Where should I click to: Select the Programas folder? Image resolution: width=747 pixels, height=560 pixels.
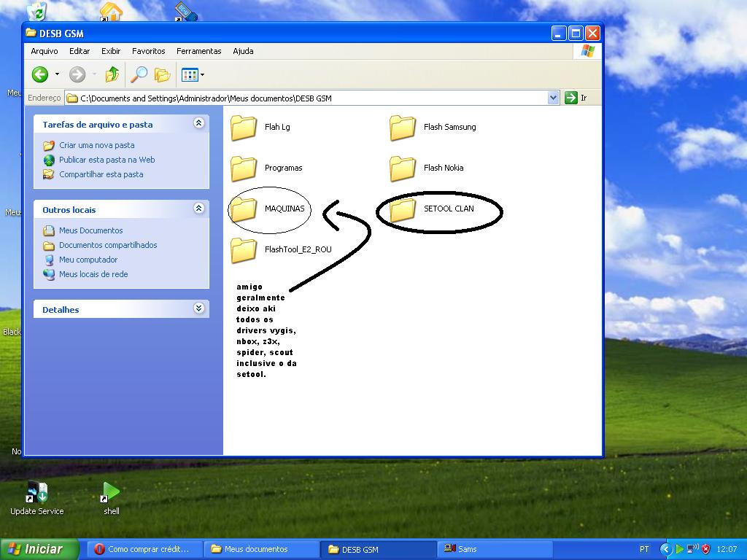[267, 168]
